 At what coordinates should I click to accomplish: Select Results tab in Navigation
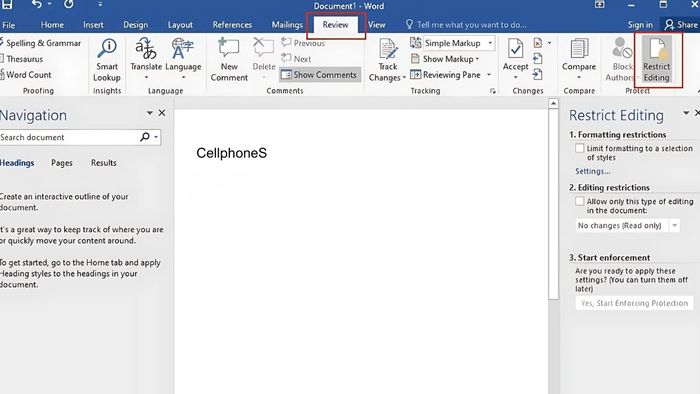click(104, 163)
